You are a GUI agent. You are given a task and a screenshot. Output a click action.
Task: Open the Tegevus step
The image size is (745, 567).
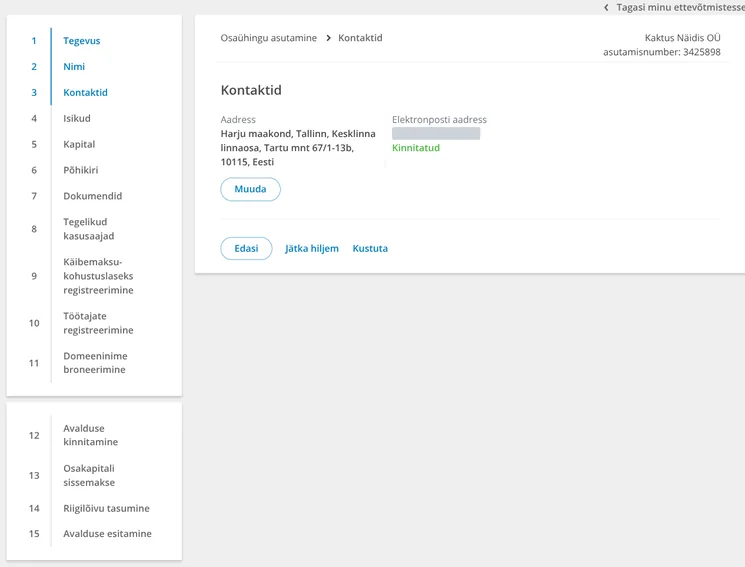[x=82, y=41]
